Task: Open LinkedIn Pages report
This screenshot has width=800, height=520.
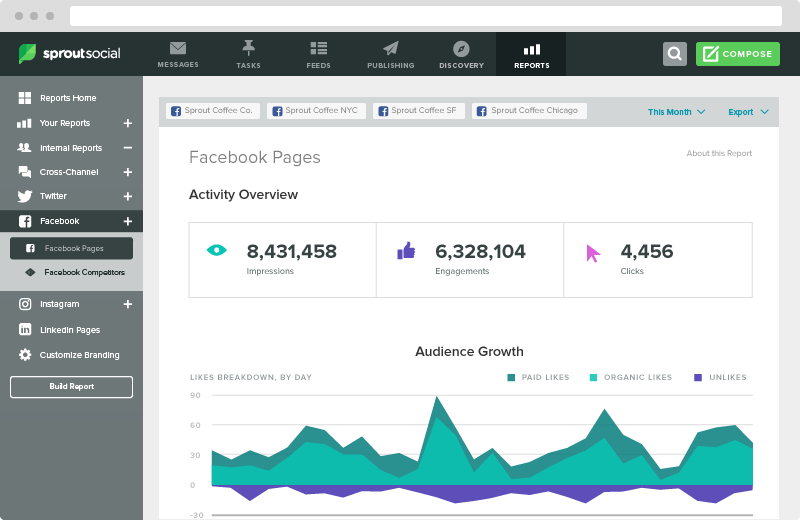Action: click(x=71, y=330)
